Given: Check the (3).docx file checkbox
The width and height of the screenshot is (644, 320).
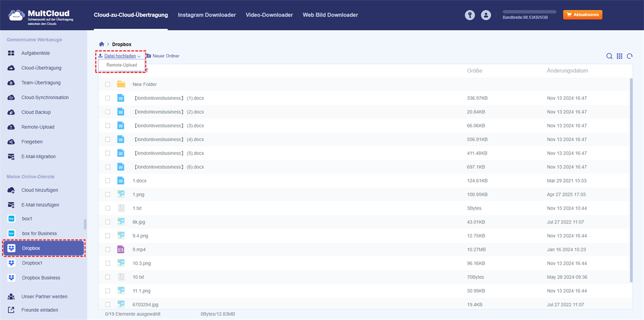Looking at the screenshot, I should tap(108, 126).
